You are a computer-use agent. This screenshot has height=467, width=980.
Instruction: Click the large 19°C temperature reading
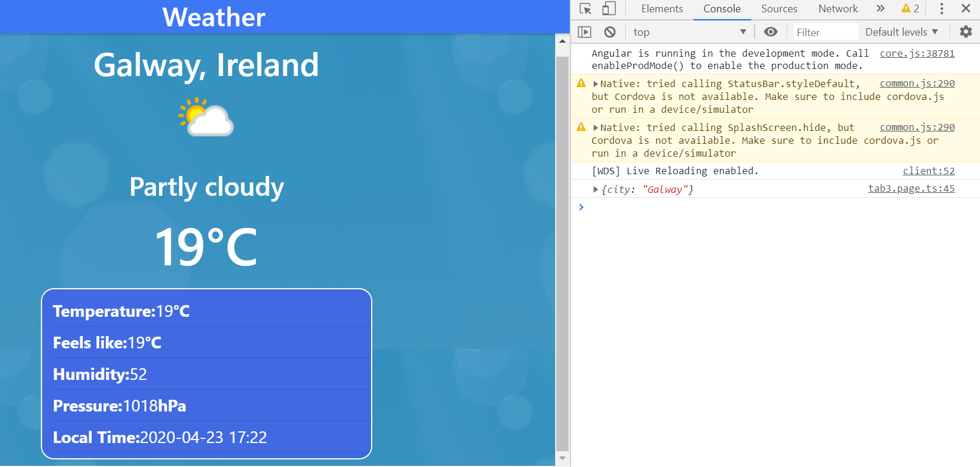point(206,247)
